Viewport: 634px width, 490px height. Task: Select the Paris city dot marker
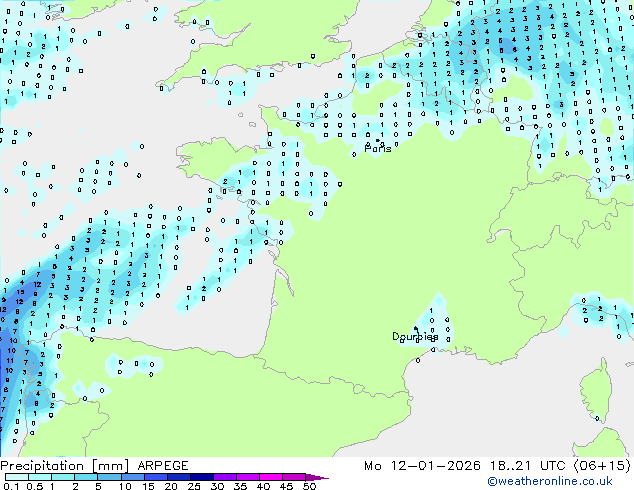click(378, 140)
